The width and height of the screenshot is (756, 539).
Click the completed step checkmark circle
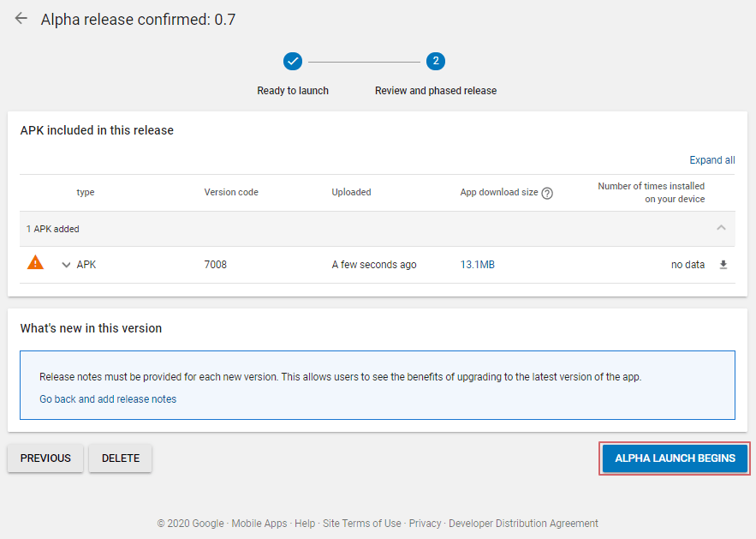293,61
